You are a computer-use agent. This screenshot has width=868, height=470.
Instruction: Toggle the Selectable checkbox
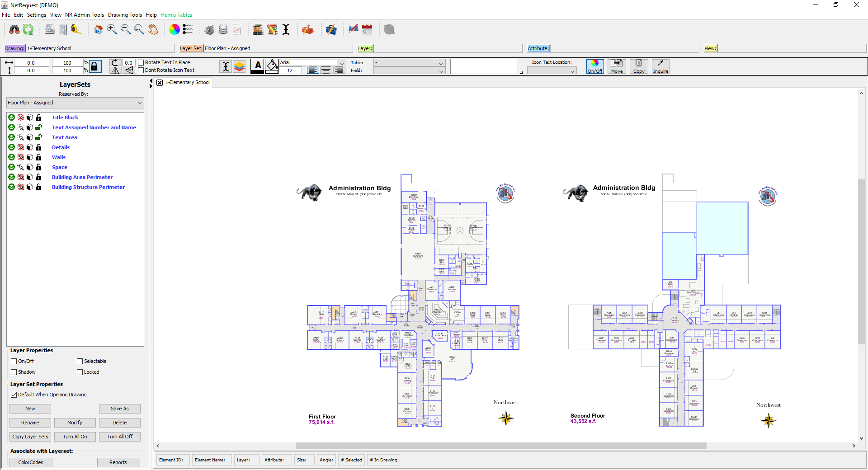(x=80, y=362)
